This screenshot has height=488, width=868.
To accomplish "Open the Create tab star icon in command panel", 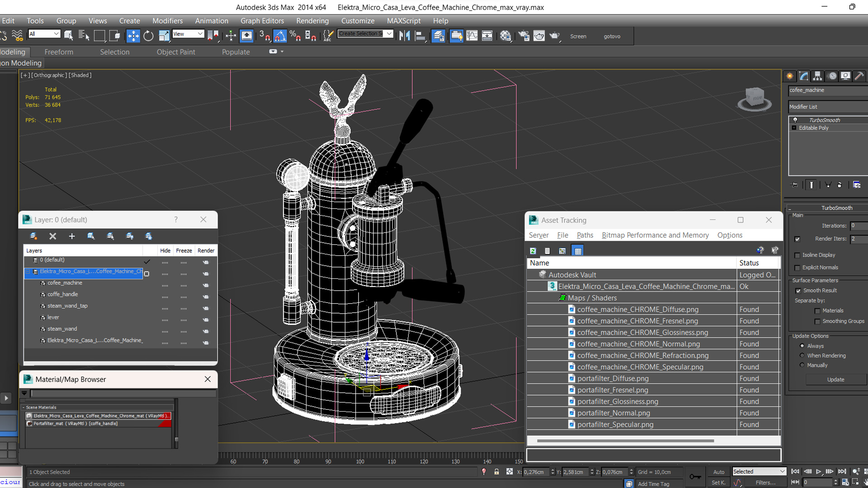I will [x=790, y=76].
